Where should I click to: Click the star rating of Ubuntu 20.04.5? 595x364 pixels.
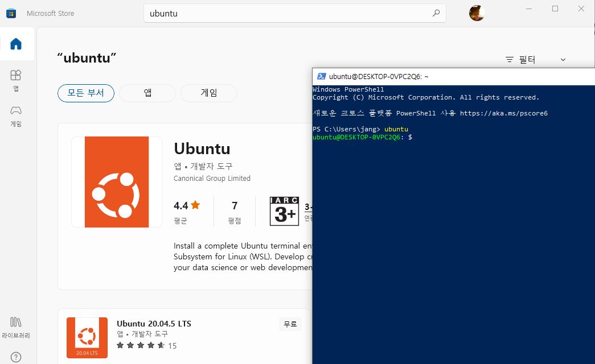(141, 345)
